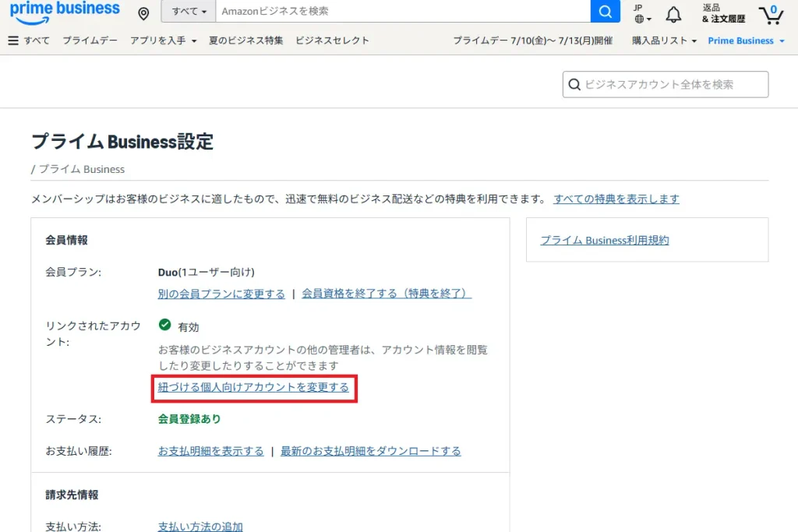Click 会員資格を終了する（特典を終了） link
The height and width of the screenshot is (532, 798).
387,294
